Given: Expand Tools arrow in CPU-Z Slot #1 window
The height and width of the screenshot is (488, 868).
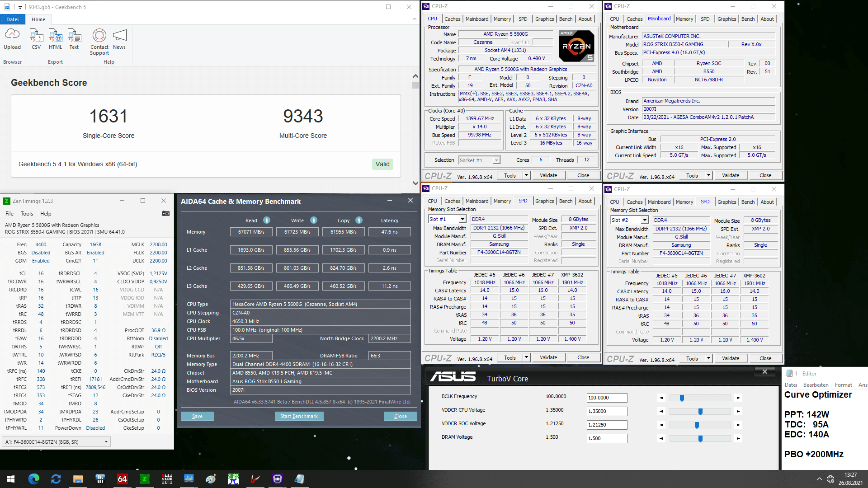Looking at the screenshot, I should point(526,357).
